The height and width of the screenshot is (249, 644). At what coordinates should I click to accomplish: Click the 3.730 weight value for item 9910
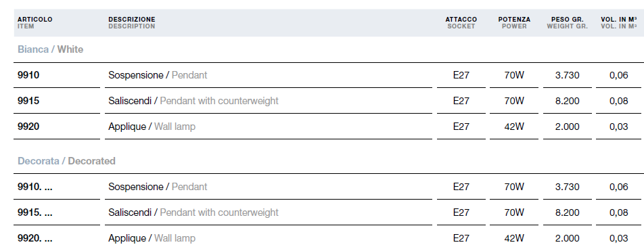tap(567, 75)
